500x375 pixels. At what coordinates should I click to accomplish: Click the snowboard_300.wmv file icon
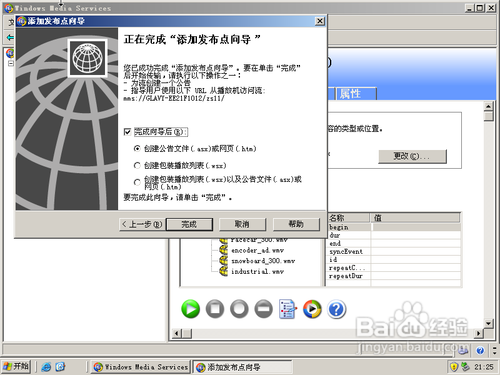(223, 260)
